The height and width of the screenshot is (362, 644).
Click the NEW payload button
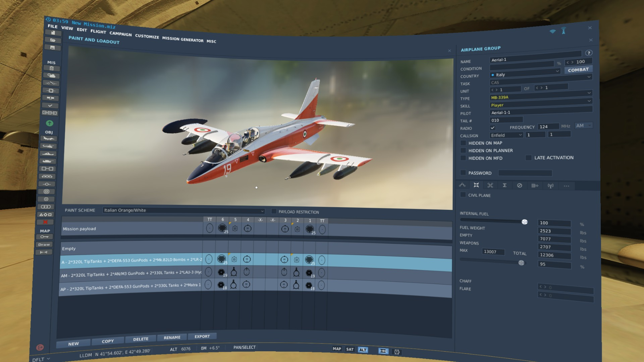coord(73,344)
